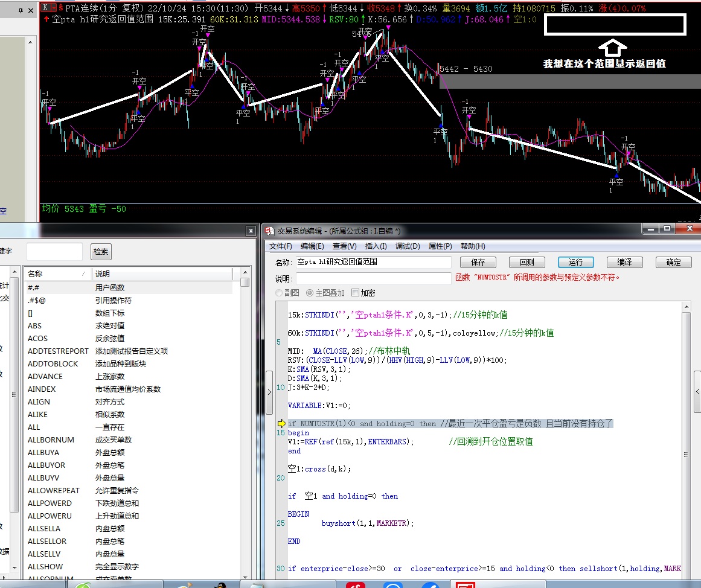Select the 副图 radio button

pyautogui.click(x=280, y=293)
